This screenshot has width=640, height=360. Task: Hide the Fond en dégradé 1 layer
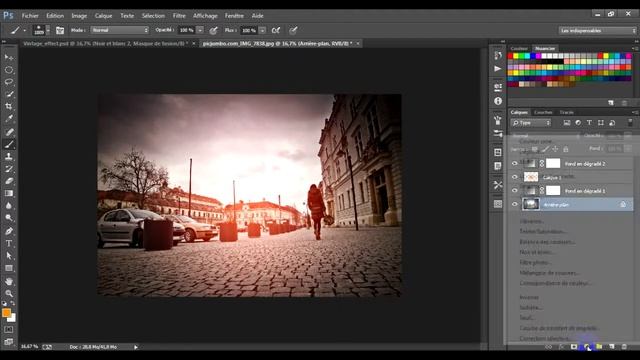pyautogui.click(x=515, y=191)
